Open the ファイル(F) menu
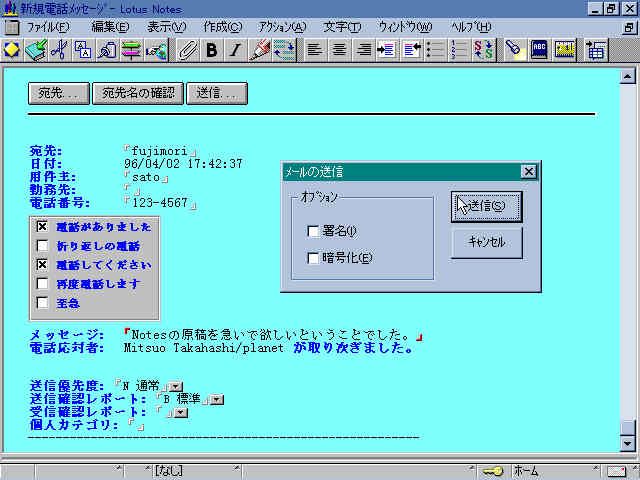The image size is (640, 480). [48, 27]
